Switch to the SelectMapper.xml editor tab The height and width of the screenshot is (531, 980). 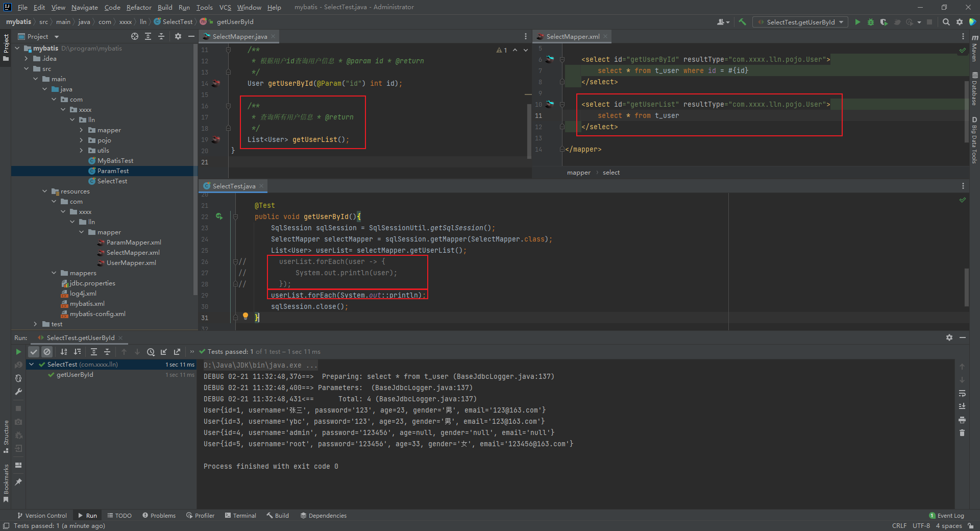pos(572,36)
